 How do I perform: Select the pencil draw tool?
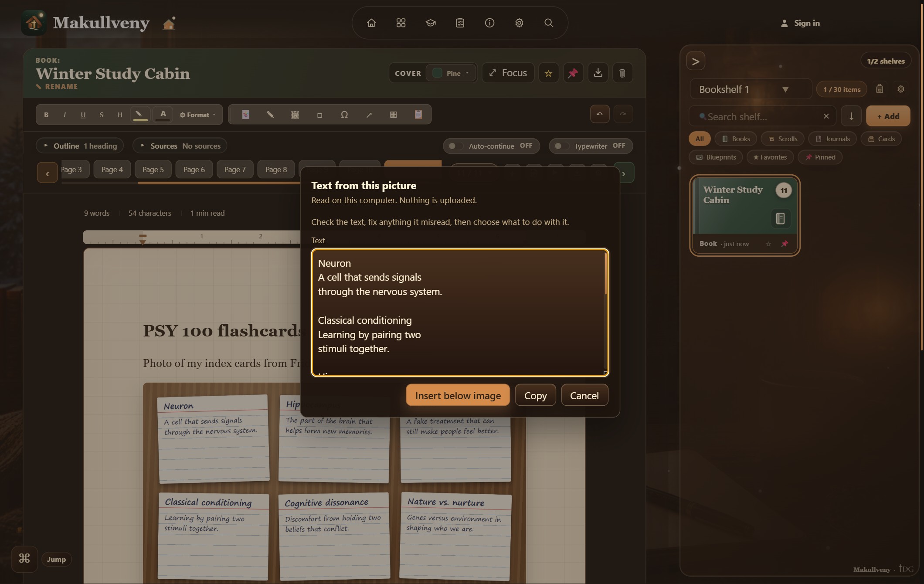270,115
